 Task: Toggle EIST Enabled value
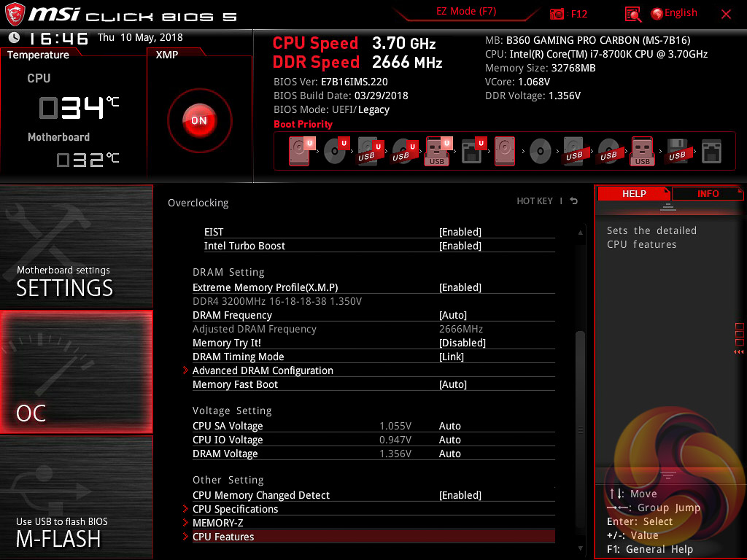point(460,232)
